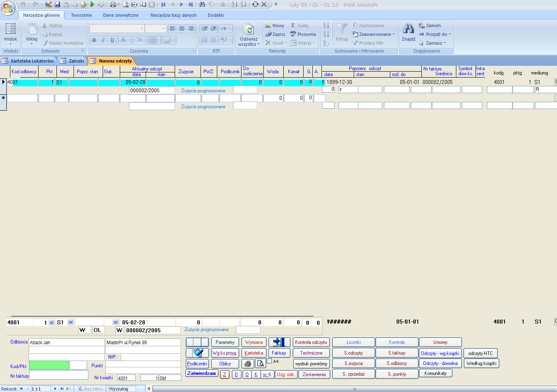Open print preview magnifier icon in top toolbar

pyautogui.click(x=125, y=4)
